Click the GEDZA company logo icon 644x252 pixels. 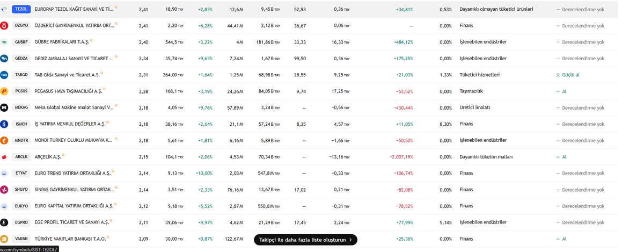coord(4,59)
